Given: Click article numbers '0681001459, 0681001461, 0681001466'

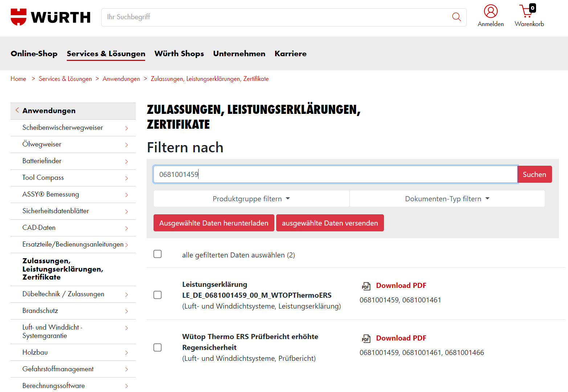Looking at the screenshot, I should (x=422, y=352).
